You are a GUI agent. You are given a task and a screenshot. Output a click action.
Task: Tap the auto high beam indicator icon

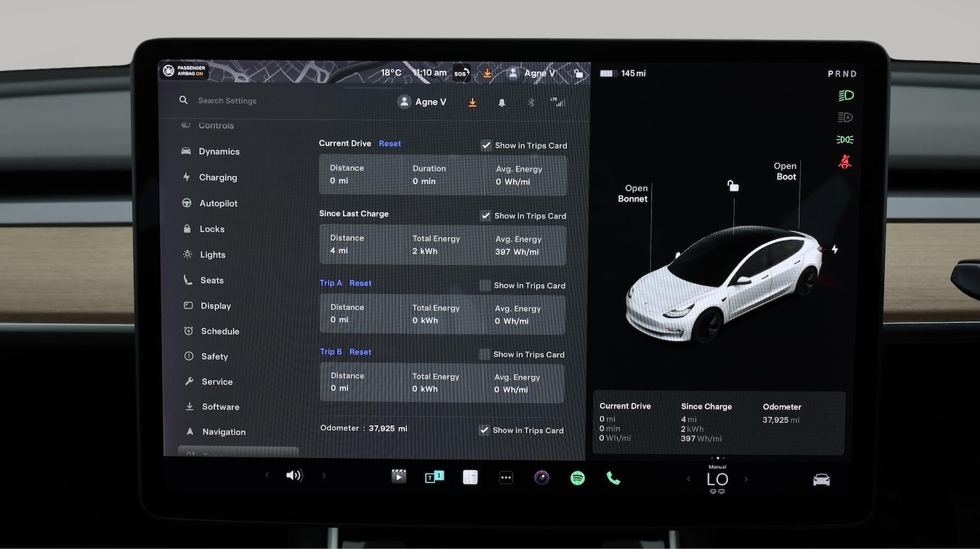tap(845, 118)
